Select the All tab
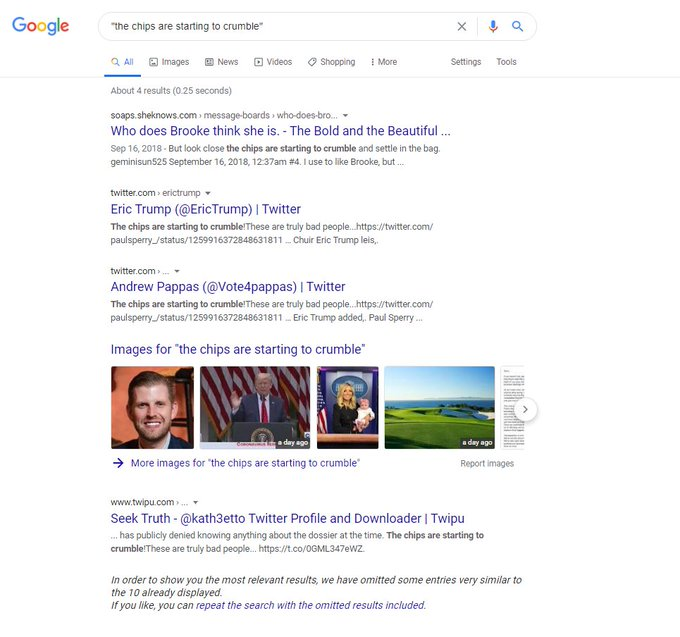The image size is (680, 637). [x=122, y=62]
